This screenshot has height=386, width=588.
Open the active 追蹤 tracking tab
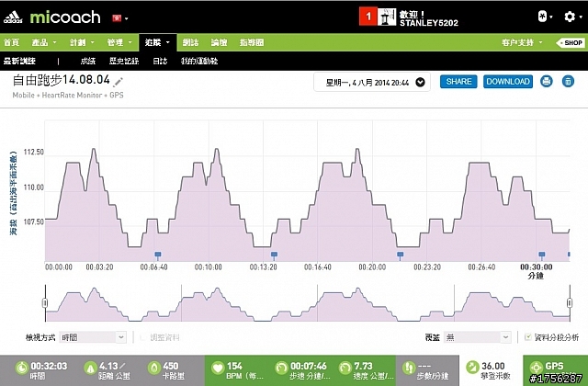click(157, 42)
